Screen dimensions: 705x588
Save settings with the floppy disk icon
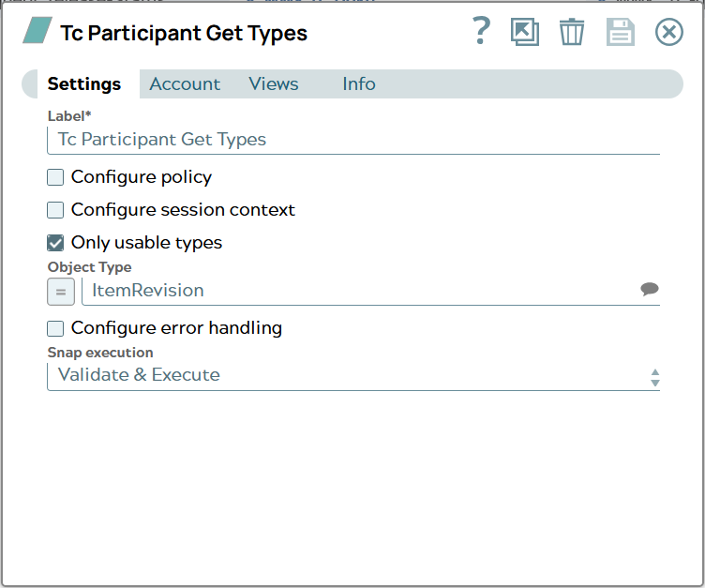pyautogui.click(x=621, y=32)
